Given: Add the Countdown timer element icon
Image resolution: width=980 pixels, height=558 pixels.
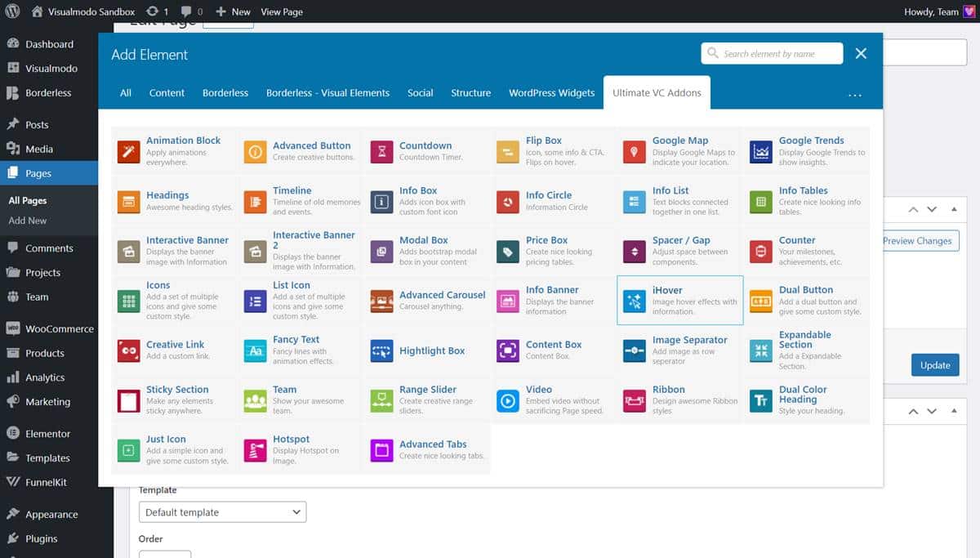Looking at the screenshot, I should (381, 152).
